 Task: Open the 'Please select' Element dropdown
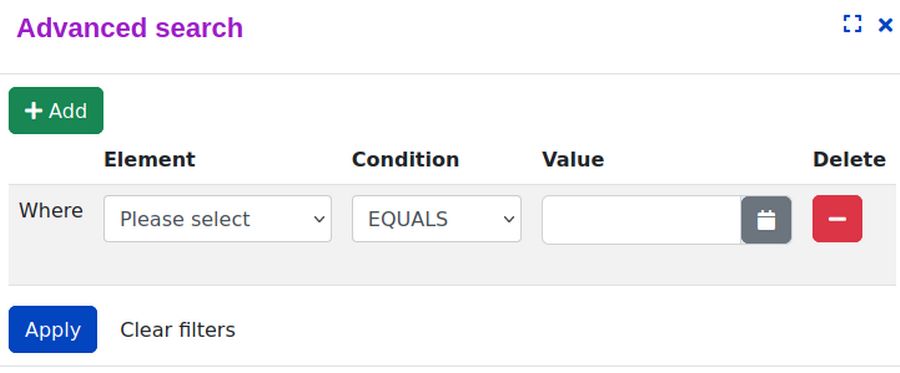(218, 219)
